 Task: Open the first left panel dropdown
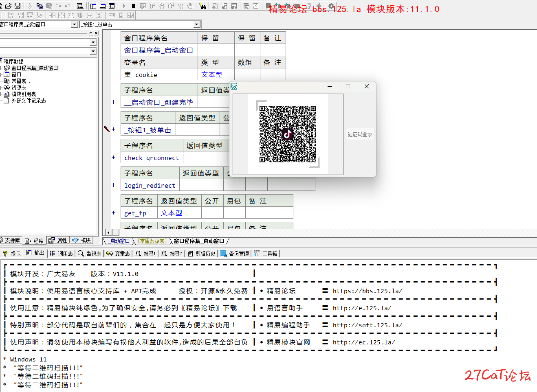click(93, 42)
